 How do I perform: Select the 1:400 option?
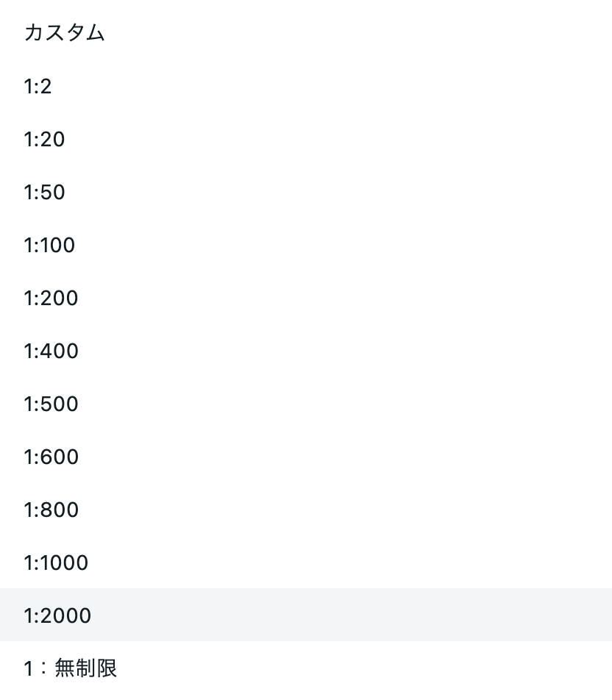[306, 351]
